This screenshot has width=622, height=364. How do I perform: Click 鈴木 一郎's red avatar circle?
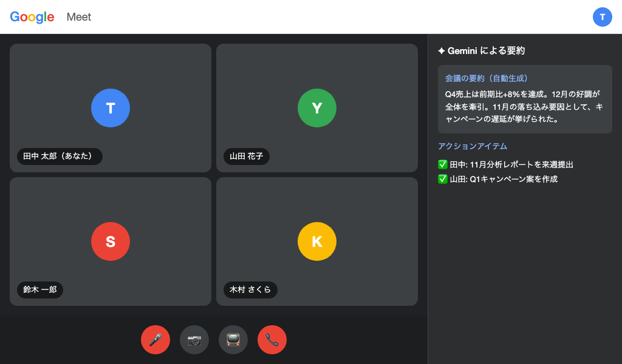click(111, 241)
